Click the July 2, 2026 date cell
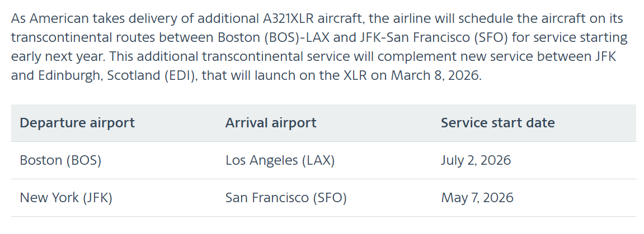The height and width of the screenshot is (234, 644). 476,160
